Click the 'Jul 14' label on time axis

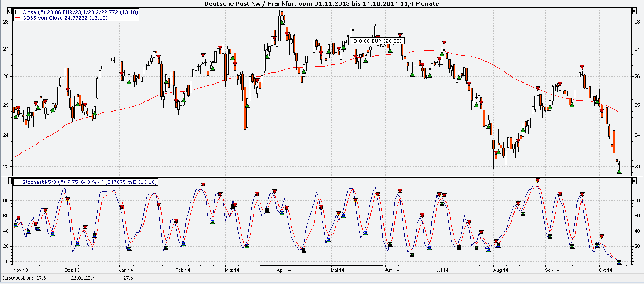pyautogui.click(x=442, y=270)
